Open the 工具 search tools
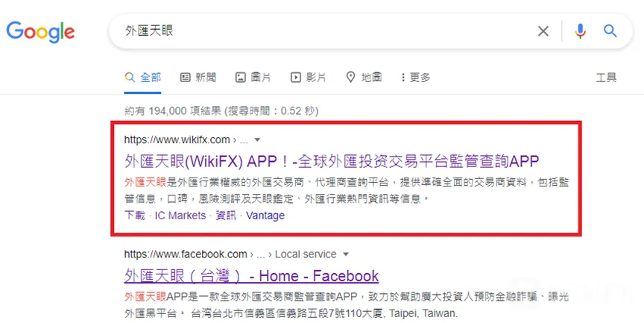The width and height of the screenshot is (644, 323). click(x=606, y=78)
